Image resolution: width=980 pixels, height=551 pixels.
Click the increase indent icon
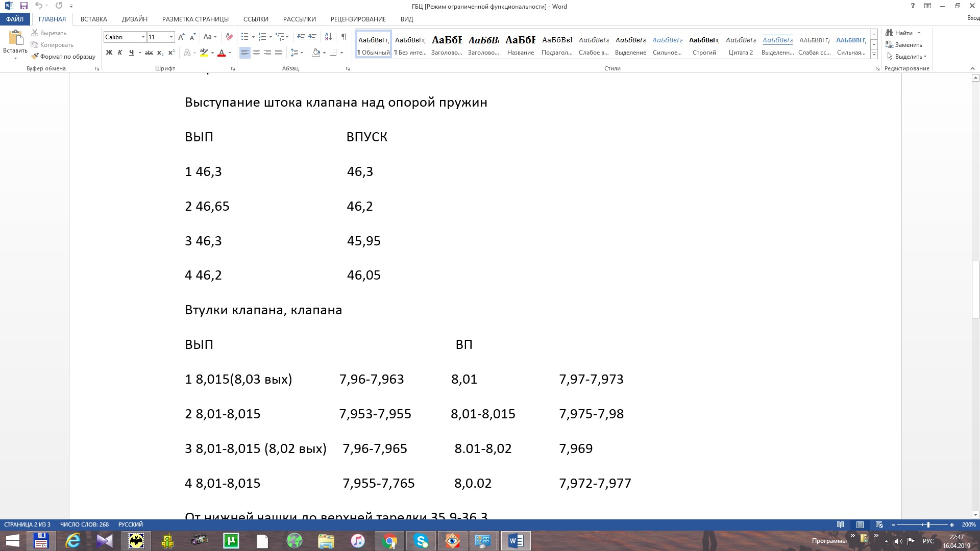pos(312,37)
